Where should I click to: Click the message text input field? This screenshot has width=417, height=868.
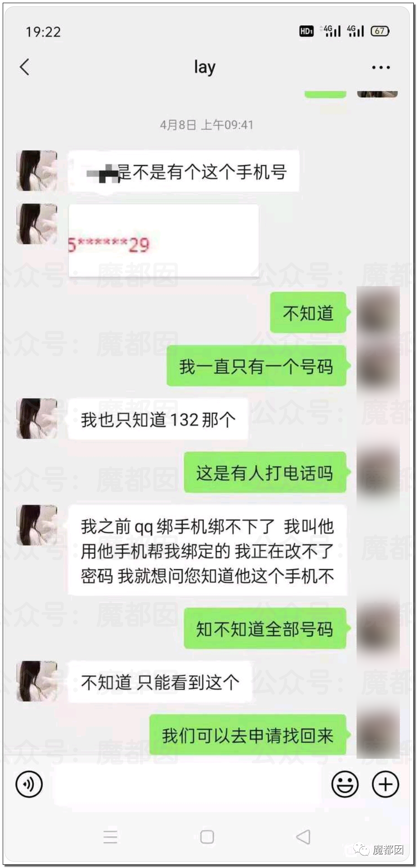tap(187, 784)
